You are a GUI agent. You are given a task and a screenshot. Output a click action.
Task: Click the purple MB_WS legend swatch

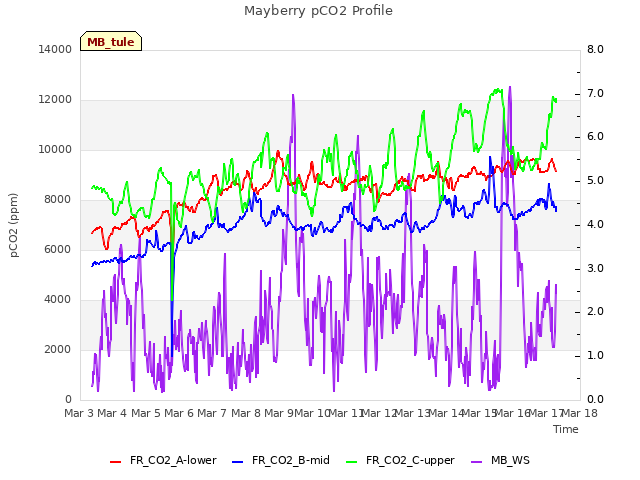coord(476,461)
